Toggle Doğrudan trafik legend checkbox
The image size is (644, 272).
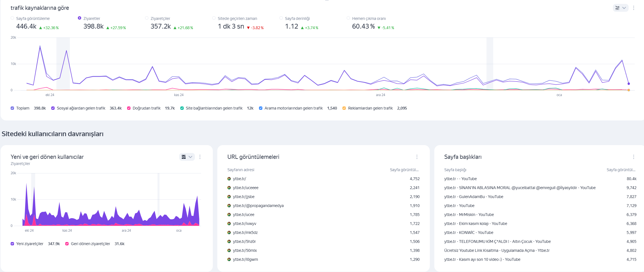(x=129, y=108)
